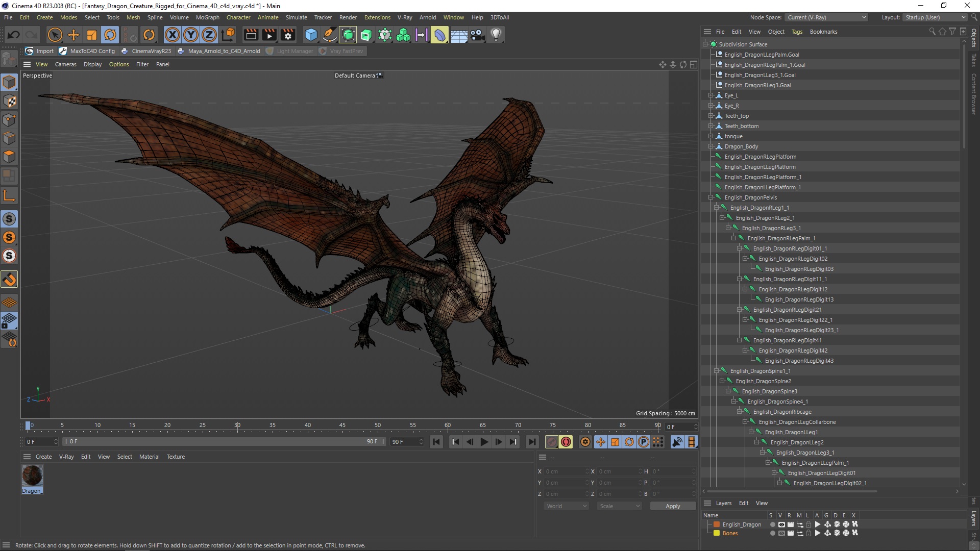The image size is (980, 551).
Task: Open the material manager Texture menu
Action: point(176,457)
